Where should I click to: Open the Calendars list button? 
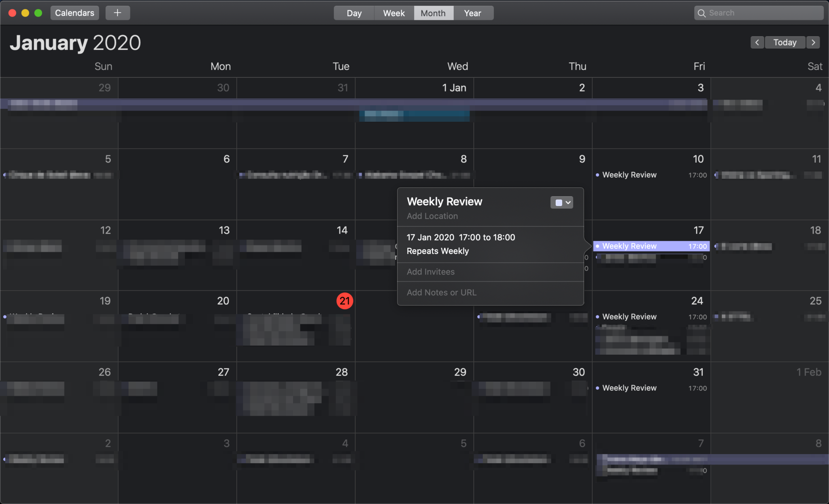pyautogui.click(x=74, y=13)
